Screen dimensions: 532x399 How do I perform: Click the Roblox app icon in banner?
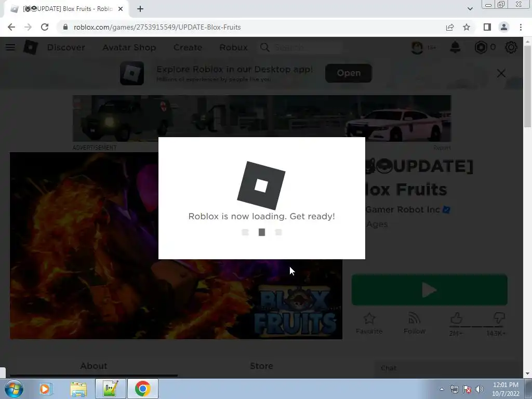132,73
